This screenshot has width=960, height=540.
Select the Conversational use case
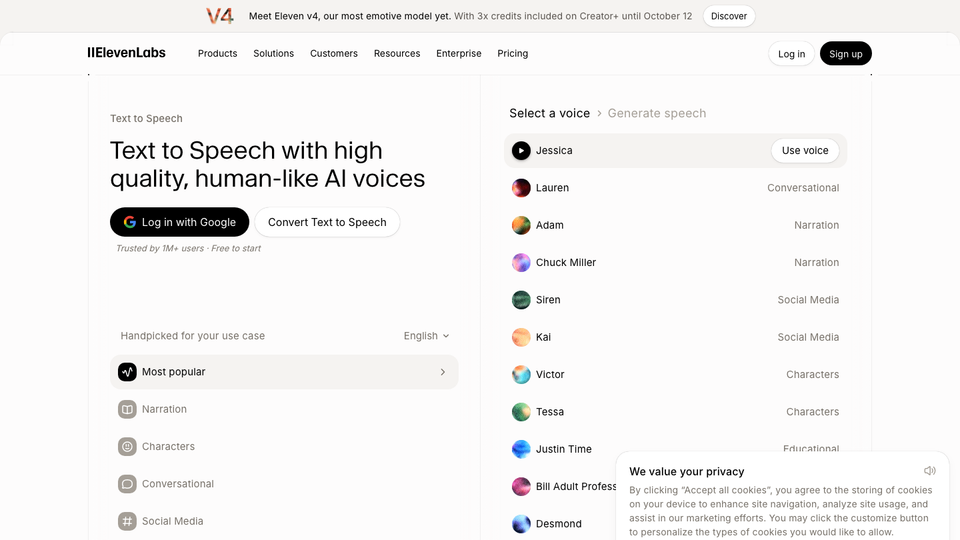pos(284,484)
